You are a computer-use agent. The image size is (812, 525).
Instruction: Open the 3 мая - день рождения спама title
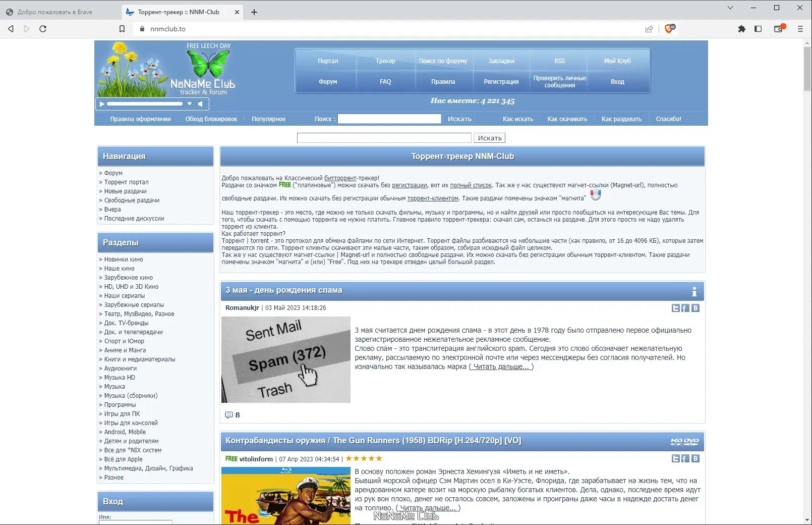point(284,290)
